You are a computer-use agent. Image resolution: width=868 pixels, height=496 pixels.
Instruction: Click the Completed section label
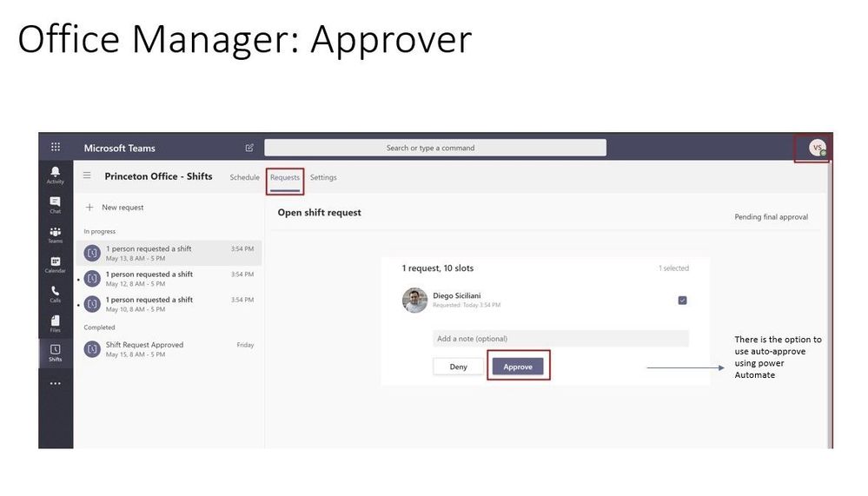[x=99, y=327]
